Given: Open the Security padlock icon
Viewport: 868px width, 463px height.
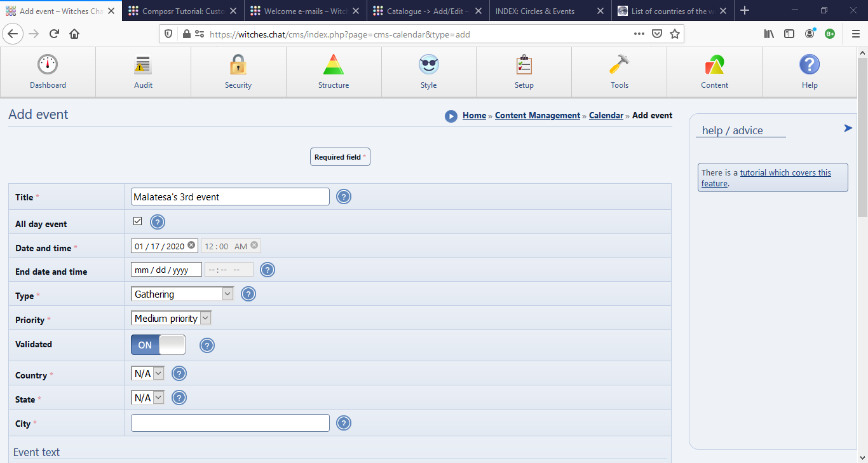Looking at the screenshot, I should click(x=238, y=65).
